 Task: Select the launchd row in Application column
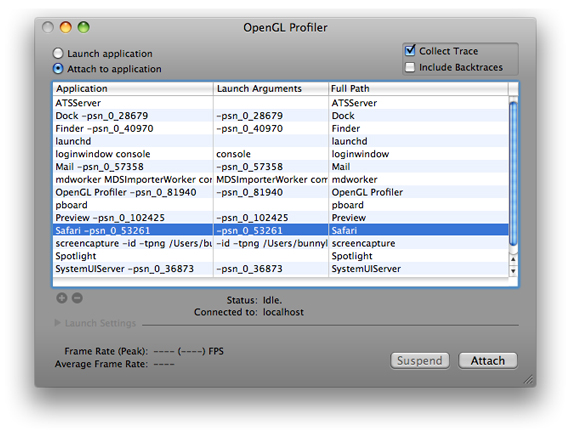coord(133,141)
